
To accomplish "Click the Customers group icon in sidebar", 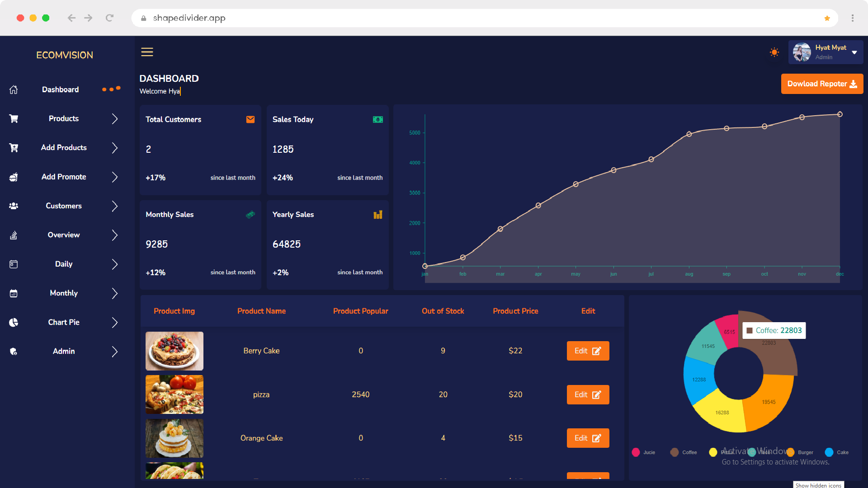I will pos(14,206).
